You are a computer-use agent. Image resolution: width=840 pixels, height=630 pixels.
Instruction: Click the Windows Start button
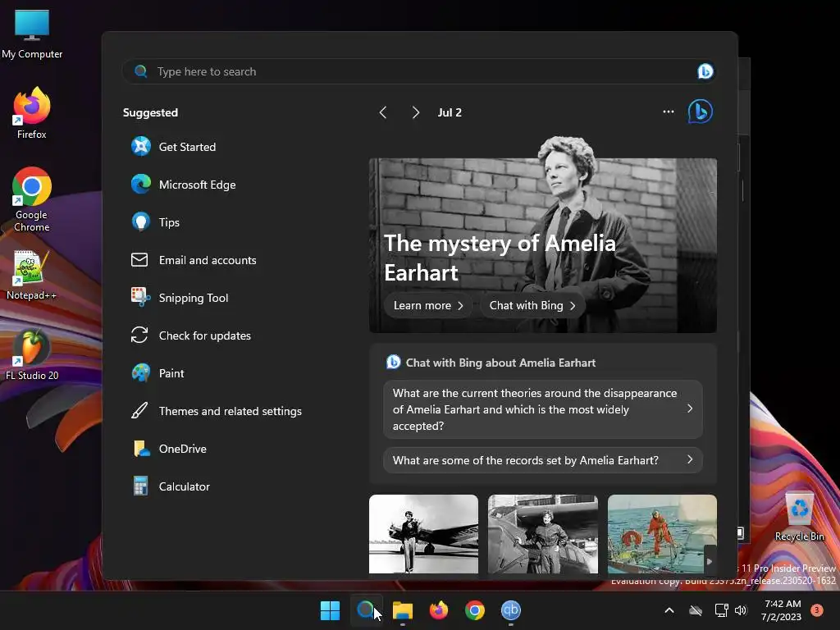[330, 610]
